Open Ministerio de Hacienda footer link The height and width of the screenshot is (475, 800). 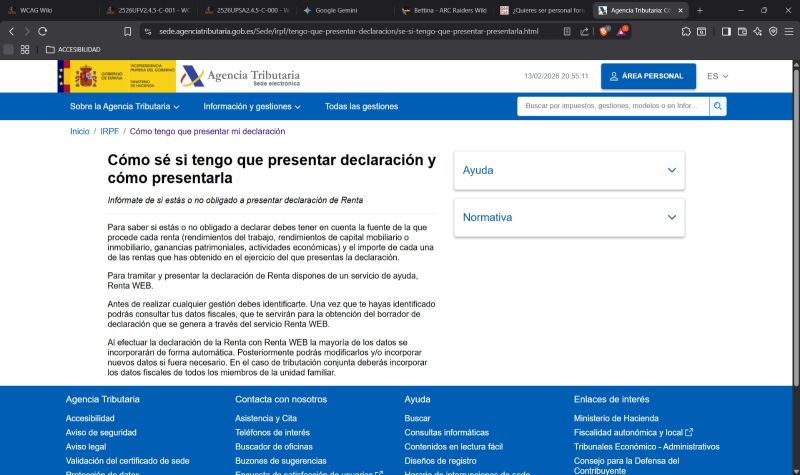point(616,418)
